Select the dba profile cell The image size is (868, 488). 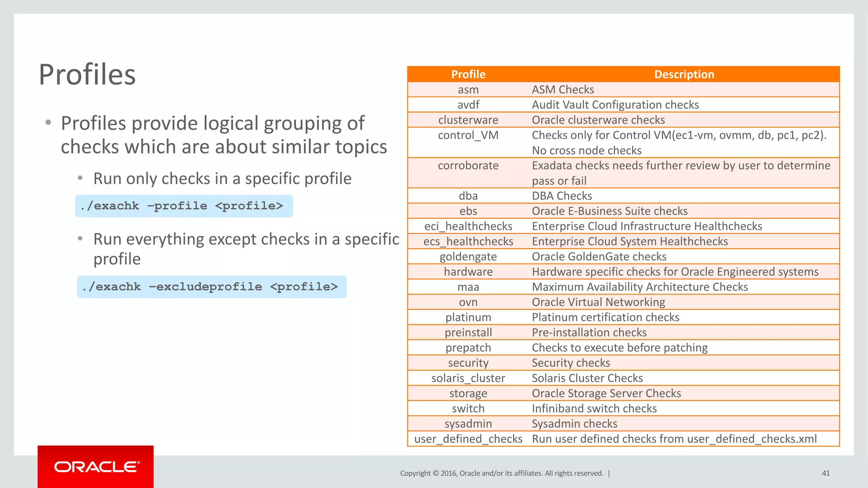(468, 196)
